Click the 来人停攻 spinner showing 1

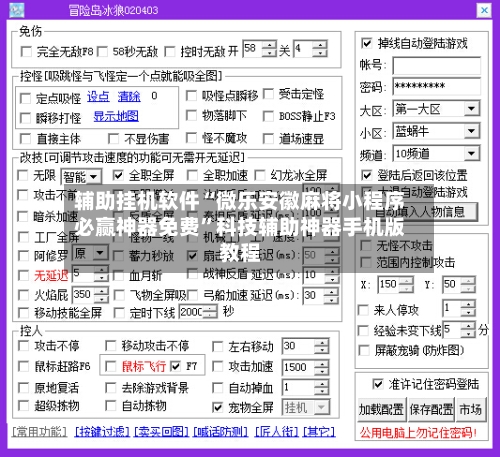point(459,308)
